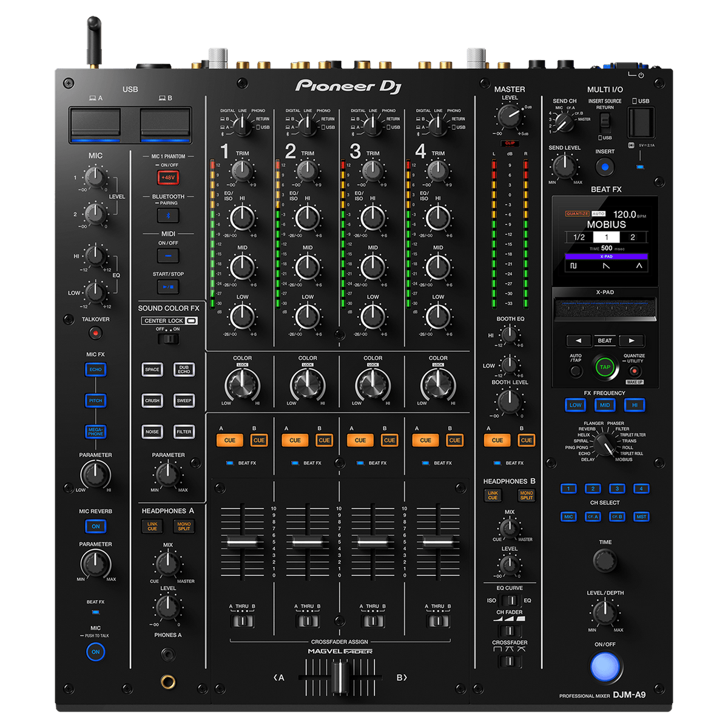Select NOISE sound color FX

(x=152, y=432)
